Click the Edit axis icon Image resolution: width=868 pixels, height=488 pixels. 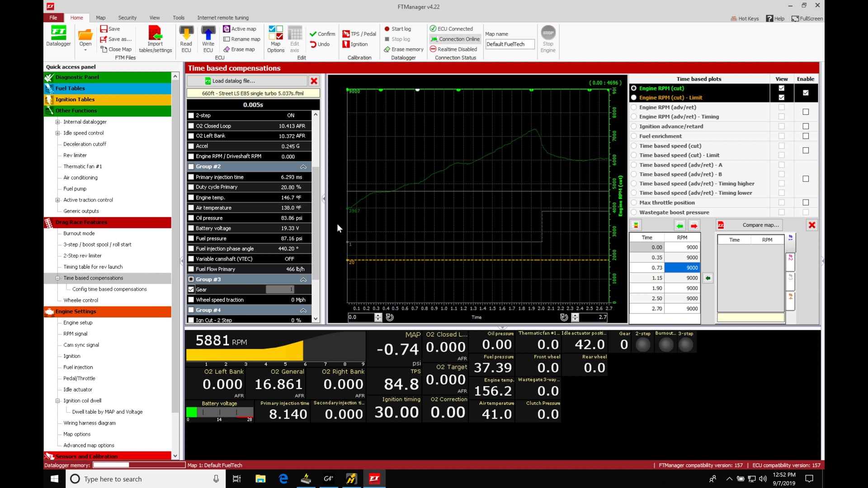[x=294, y=38]
